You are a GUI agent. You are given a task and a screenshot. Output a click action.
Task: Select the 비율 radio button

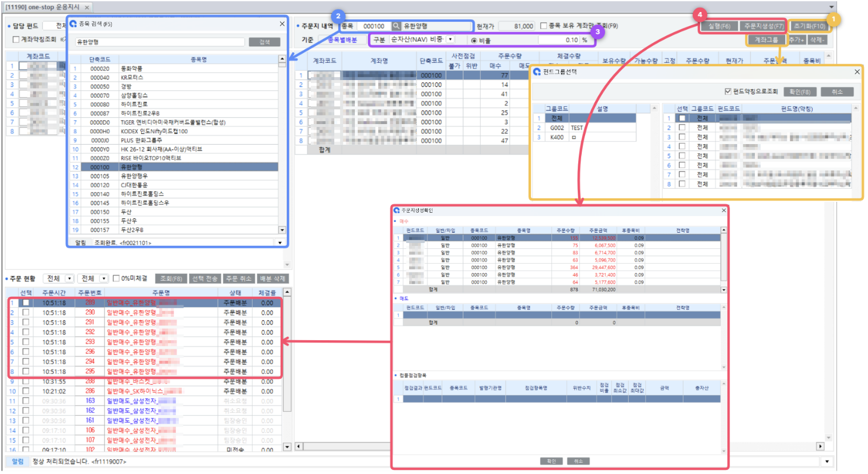[x=474, y=40]
